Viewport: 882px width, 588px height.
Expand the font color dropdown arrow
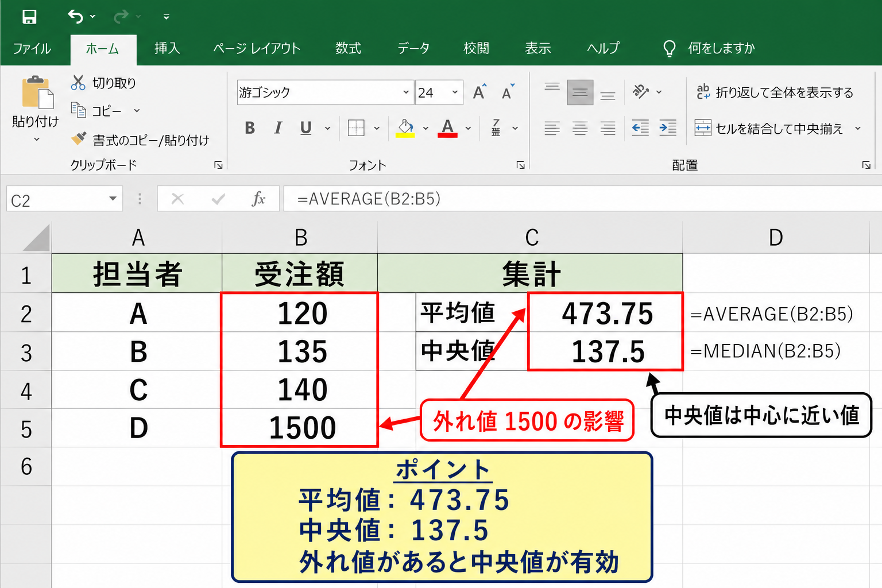coord(468,129)
